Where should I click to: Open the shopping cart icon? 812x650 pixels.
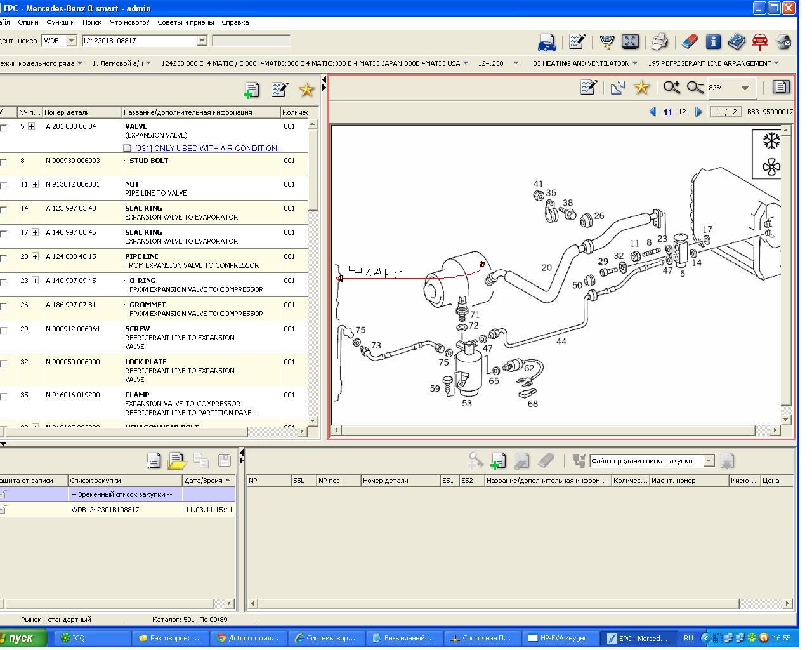tap(606, 42)
